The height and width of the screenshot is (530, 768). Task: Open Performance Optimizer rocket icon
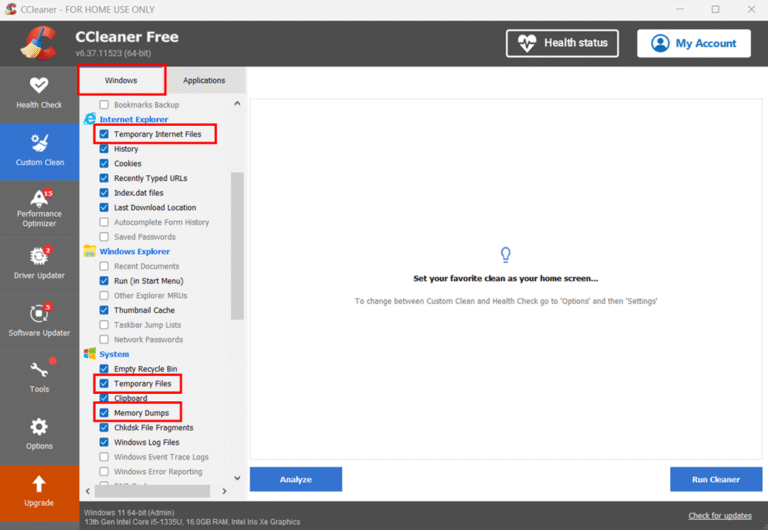coord(39,197)
